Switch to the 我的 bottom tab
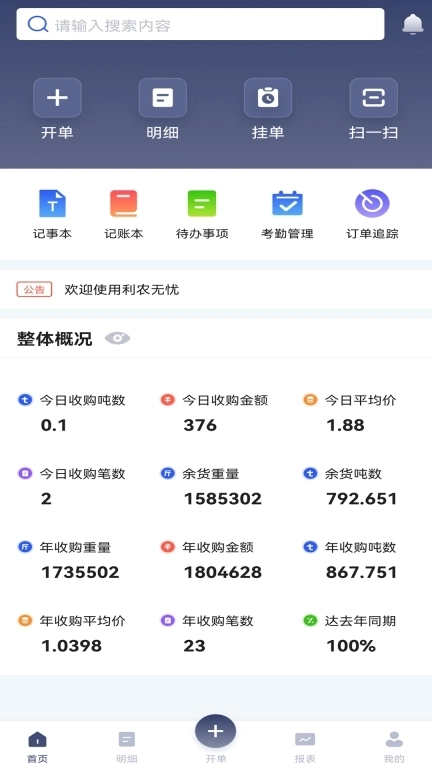 click(x=394, y=746)
